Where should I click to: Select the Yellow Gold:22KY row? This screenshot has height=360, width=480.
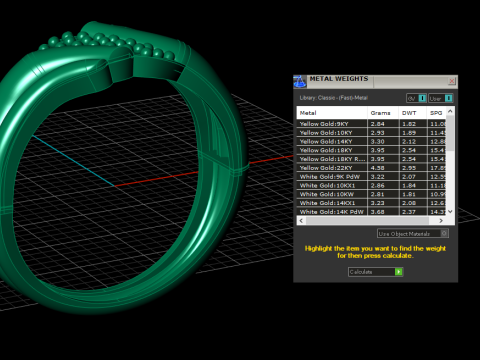(371, 168)
